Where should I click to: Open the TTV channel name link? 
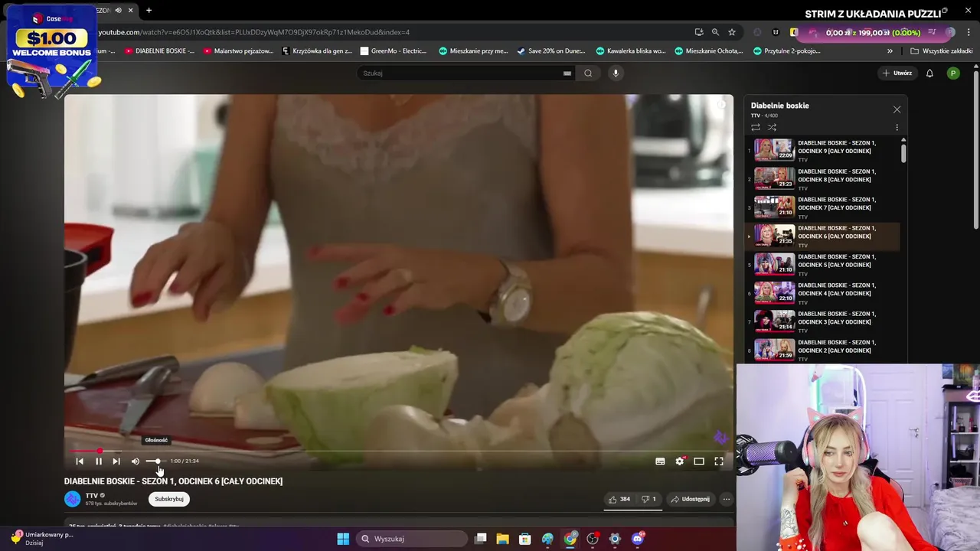(x=92, y=495)
